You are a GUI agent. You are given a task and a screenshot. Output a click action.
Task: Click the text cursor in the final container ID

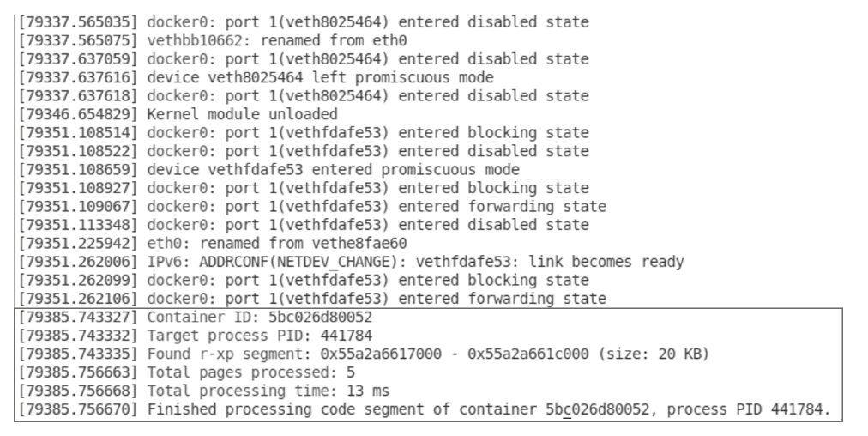point(563,410)
